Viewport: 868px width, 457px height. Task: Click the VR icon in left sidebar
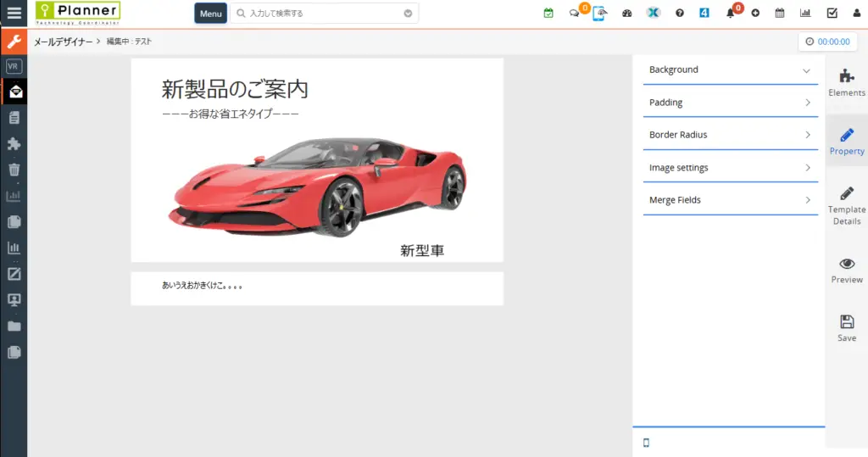14,66
